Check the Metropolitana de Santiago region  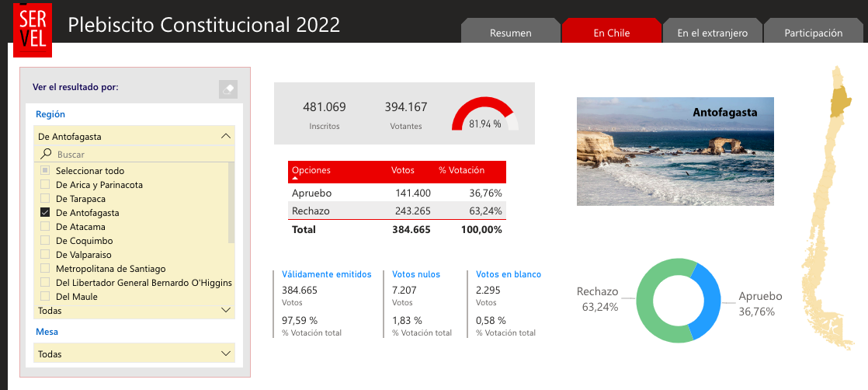(x=45, y=269)
